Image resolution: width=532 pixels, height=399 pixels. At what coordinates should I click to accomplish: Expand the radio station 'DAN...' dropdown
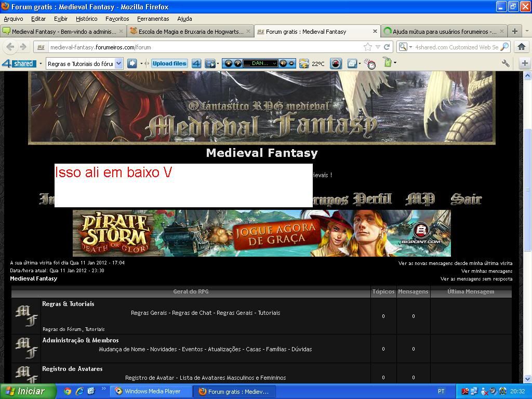pos(274,63)
